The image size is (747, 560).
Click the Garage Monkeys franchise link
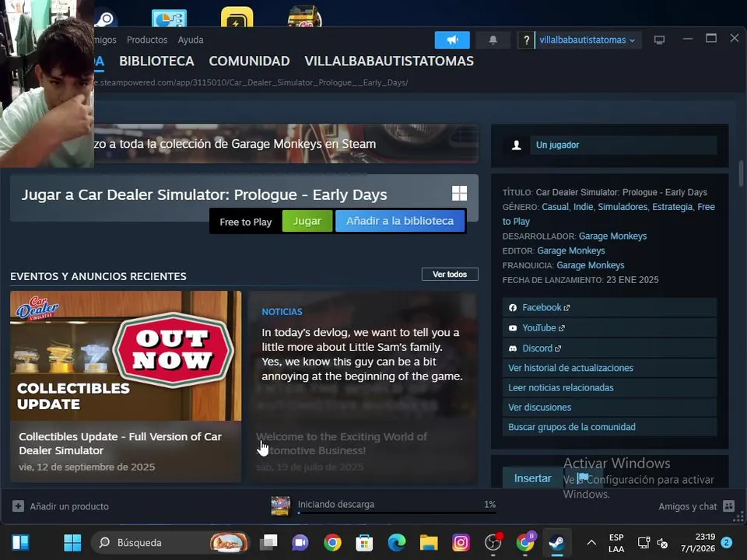(x=591, y=265)
